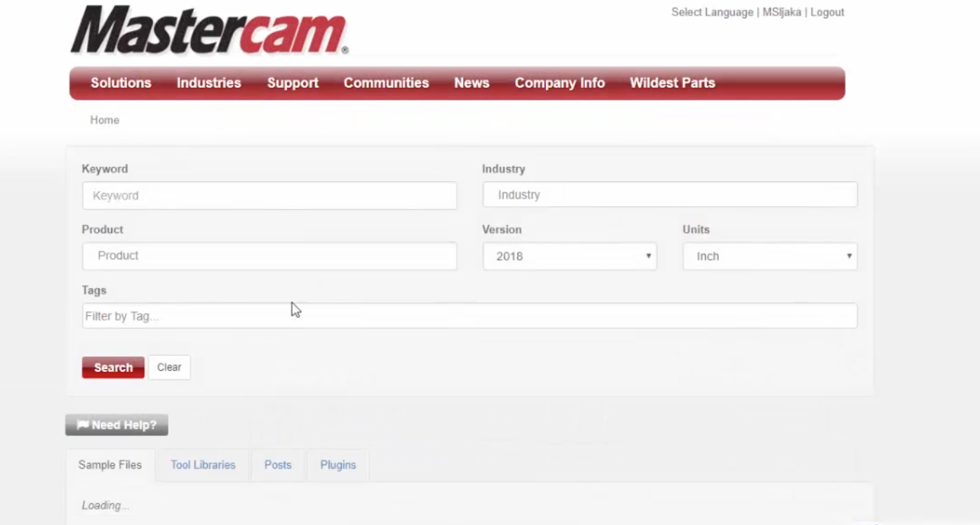Click the Version field label
The width and height of the screenshot is (980, 525).
pyautogui.click(x=502, y=230)
